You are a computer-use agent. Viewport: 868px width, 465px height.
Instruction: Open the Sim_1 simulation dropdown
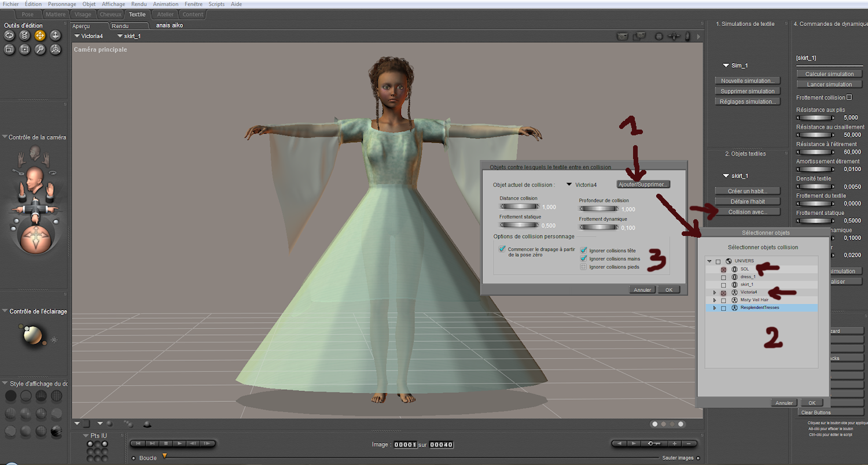[x=735, y=66]
